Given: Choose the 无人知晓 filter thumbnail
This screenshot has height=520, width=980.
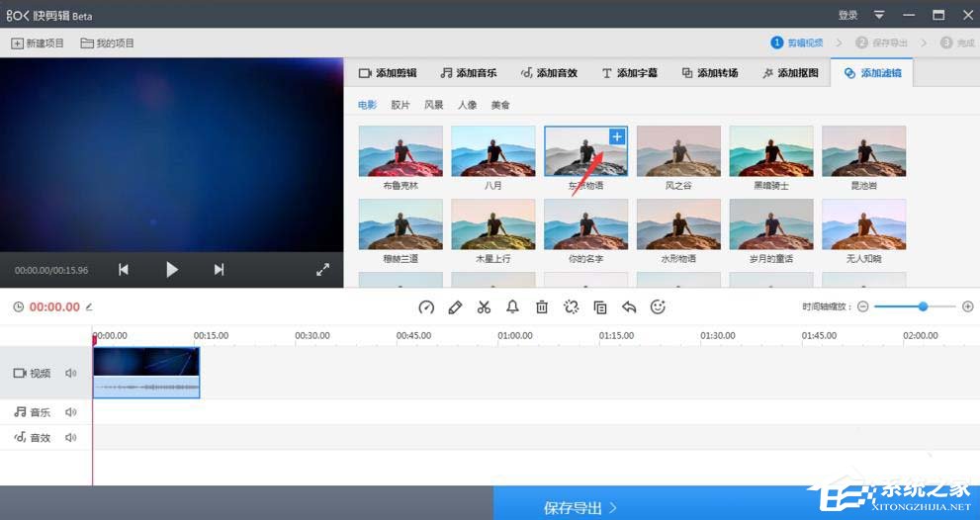Looking at the screenshot, I should click(863, 223).
